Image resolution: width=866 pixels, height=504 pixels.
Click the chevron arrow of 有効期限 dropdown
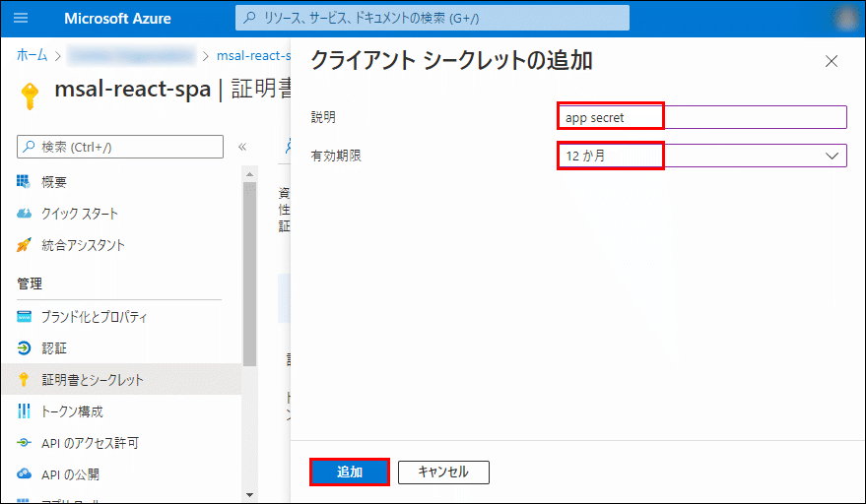pyautogui.click(x=832, y=156)
